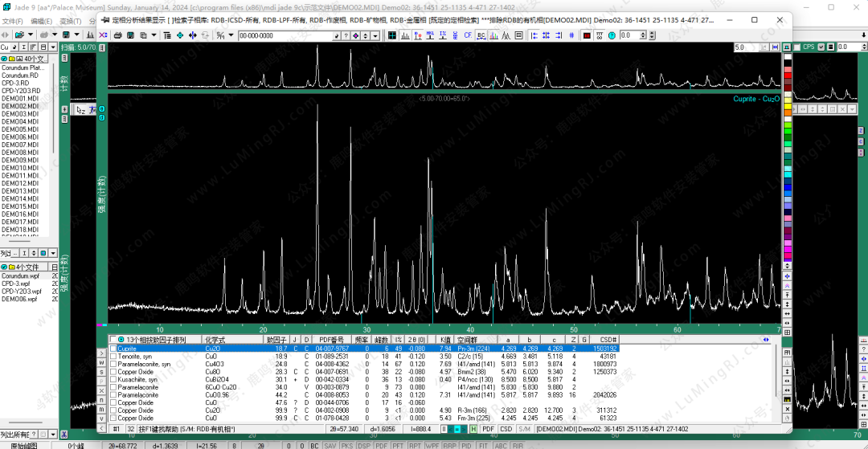Click the printer icon in search toolbar
This screenshot has height=449, width=868.
tap(117, 35)
